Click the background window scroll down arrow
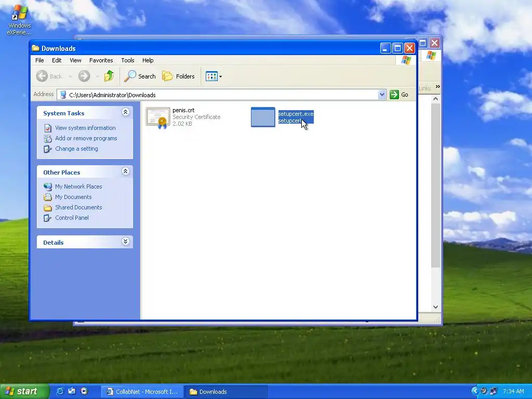Viewport: 532px width, 399px height. (436, 307)
